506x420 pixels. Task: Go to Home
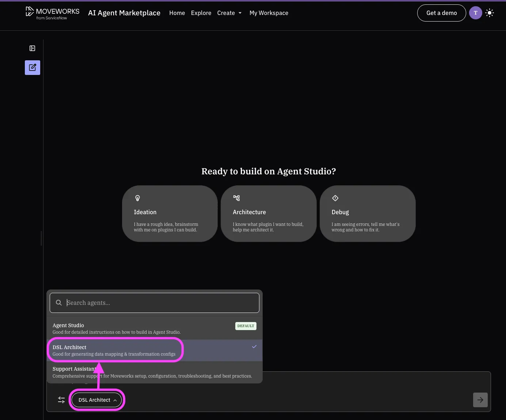click(x=177, y=13)
